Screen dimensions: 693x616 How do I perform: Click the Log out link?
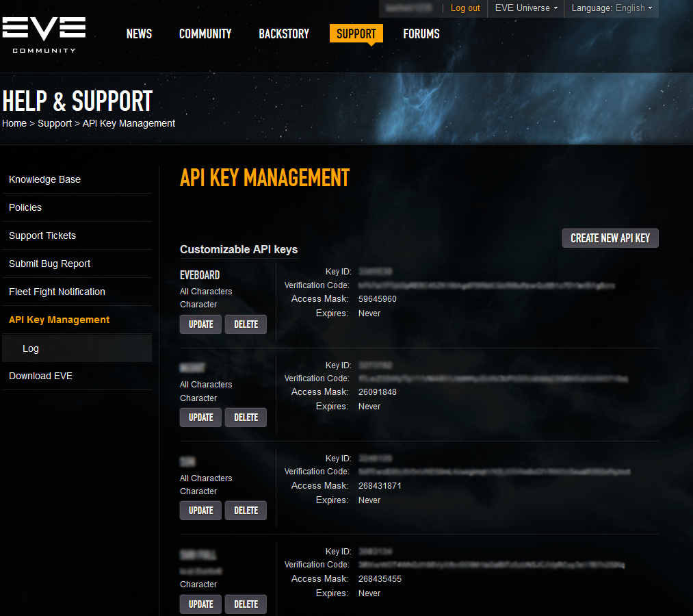click(465, 8)
